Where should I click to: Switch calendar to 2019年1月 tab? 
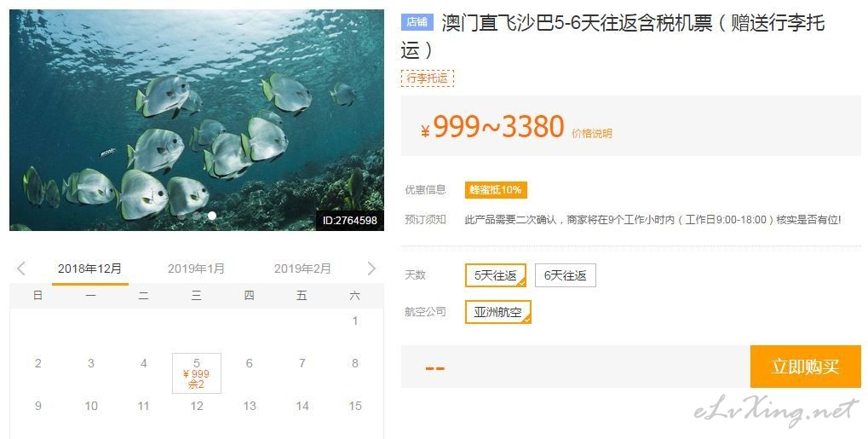click(196, 269)
